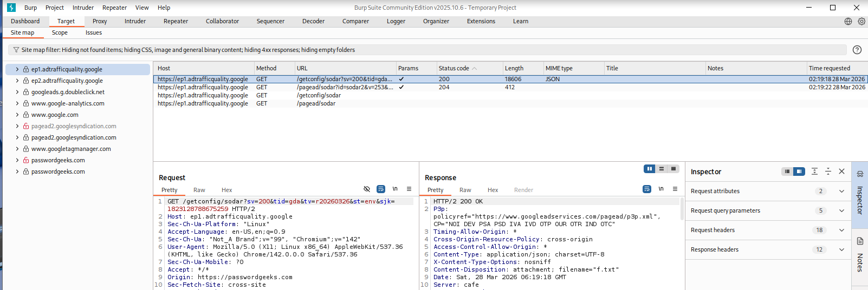This screenshot has height=290, width=868.
Task: Switch to combined single-pane message layout icon
Action: tap(673, 169)
